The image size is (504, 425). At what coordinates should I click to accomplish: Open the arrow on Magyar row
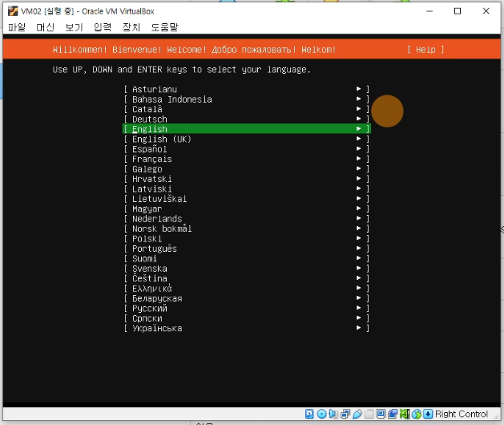point(359,208)
